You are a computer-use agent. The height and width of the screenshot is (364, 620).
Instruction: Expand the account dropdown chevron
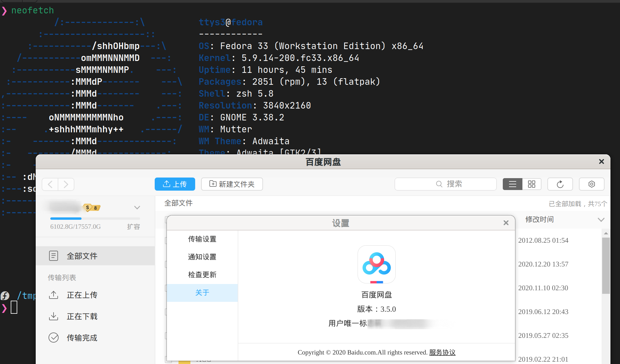[x=137, y=208]
